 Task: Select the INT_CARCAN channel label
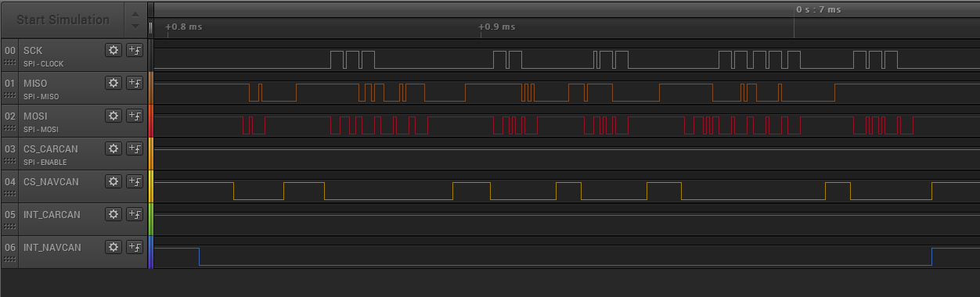[52, 214]
